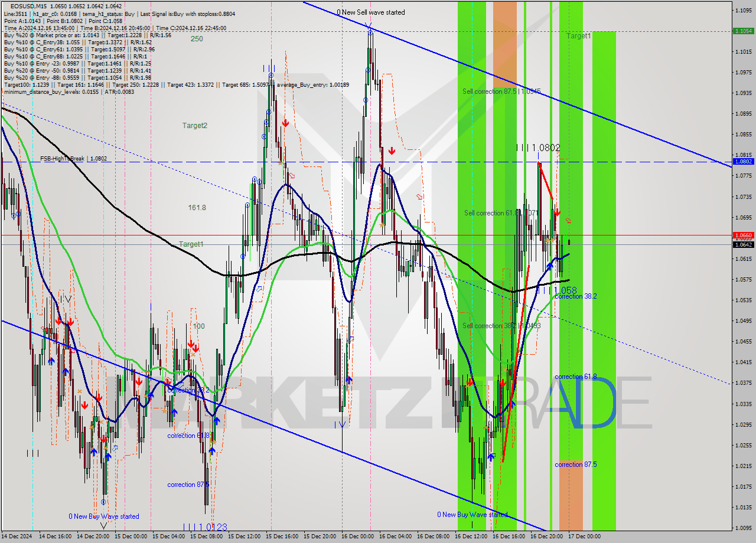
Task: Select 'Sell correction 38.2 | 1.0493' label
Action: [501, 326]
